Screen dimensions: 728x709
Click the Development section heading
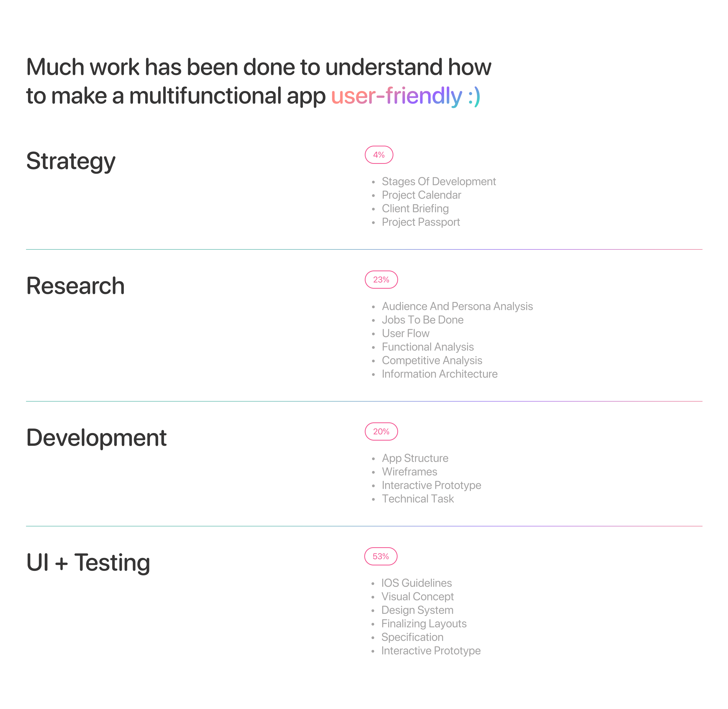[x=96, y=437]
